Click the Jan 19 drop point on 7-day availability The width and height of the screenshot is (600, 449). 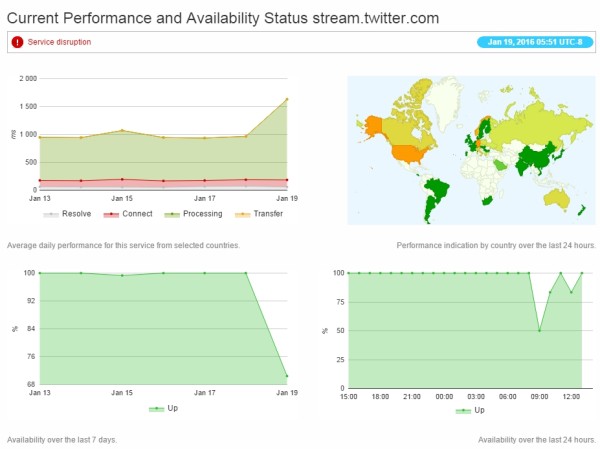(287, 376)
